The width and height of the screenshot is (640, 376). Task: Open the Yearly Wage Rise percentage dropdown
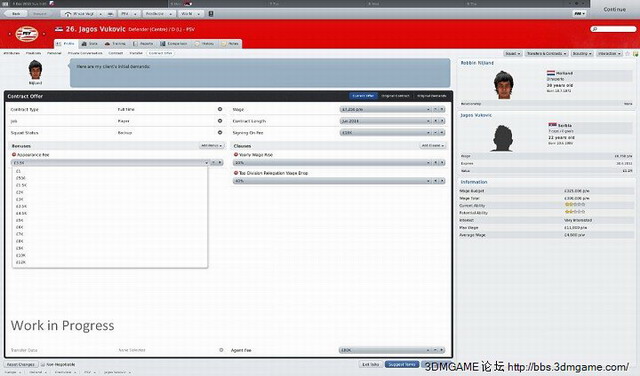coord(332,162)
